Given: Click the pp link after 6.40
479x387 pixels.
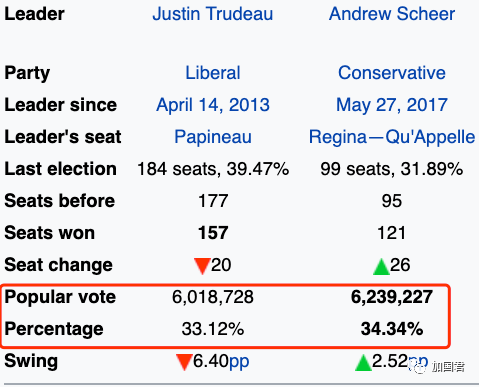Looking at the screenshot, I should click(x=239, y=362).
